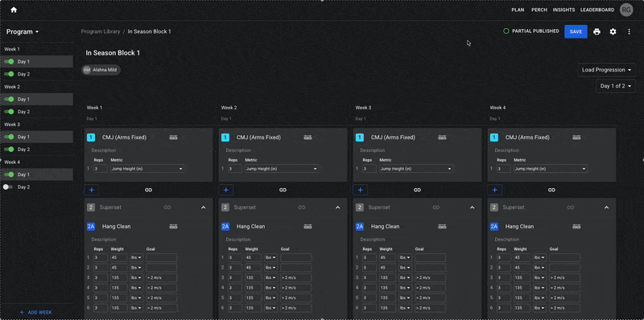644x320 pixels.
Task: Open the Load Progression dropdown
Action: [x=607, y=70]
